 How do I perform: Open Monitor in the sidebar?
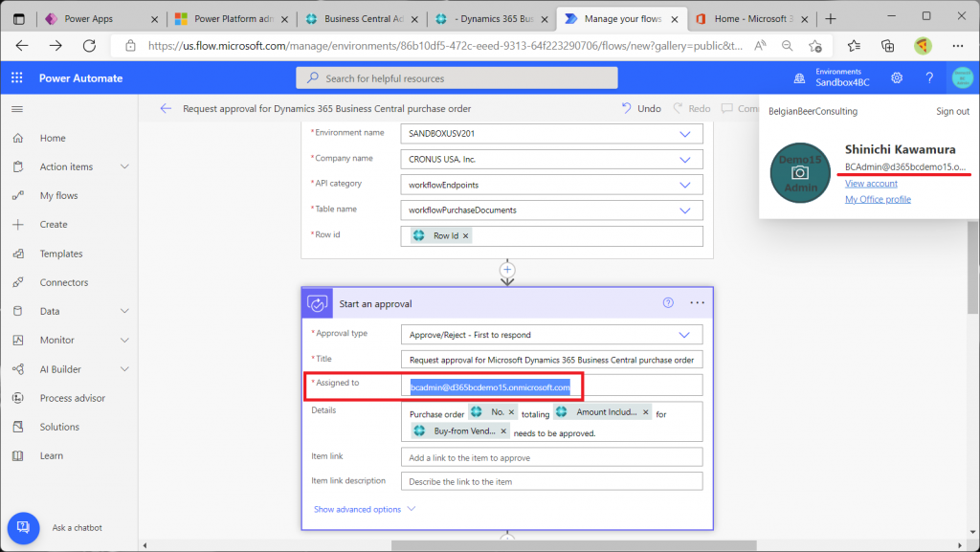click(56, 340)
